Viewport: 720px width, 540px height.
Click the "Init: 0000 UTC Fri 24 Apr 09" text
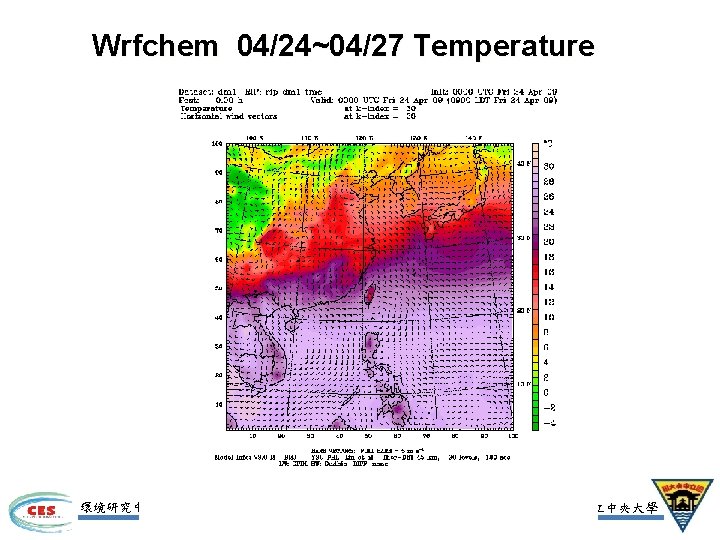point(494,92)
